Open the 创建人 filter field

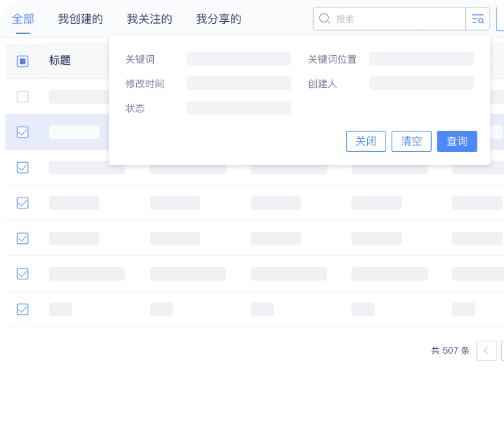click(x=422, y=83)
